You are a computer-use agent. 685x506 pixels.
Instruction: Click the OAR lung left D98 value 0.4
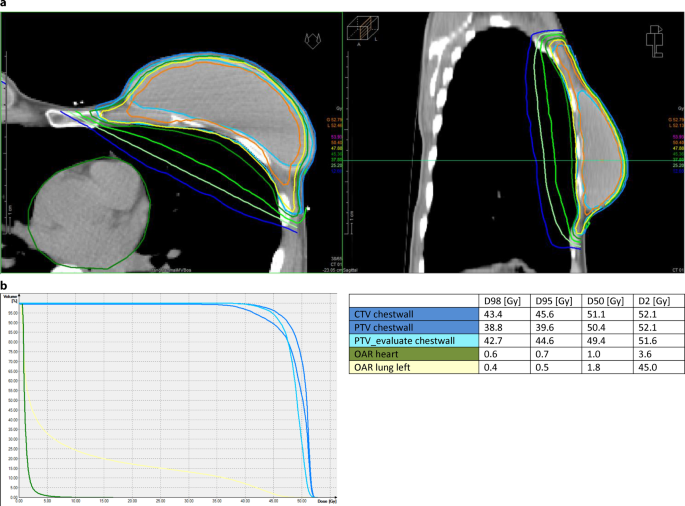click(491, 367)
